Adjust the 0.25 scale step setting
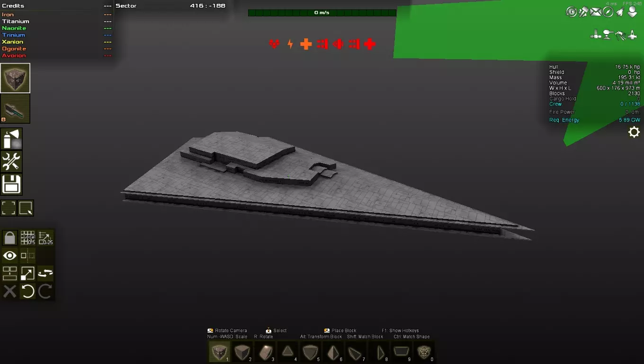This screenshot has height=364, width=644. click(x=45, y=237)
